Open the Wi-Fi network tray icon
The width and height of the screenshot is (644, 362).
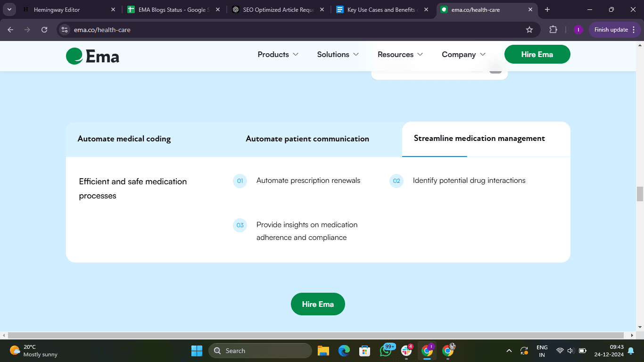point(560,351)
